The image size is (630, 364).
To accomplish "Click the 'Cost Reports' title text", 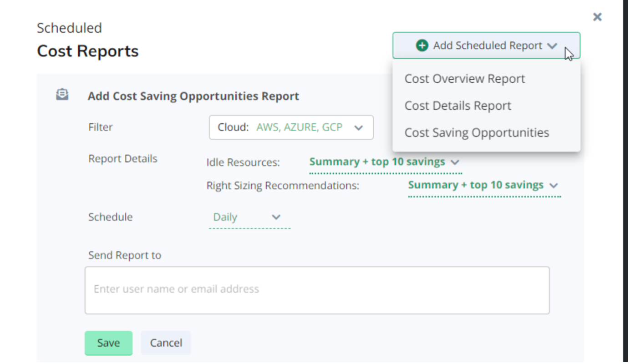I will click(88, 51).
